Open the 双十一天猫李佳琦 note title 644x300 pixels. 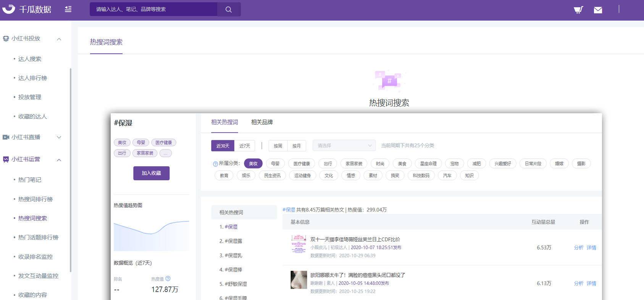point(355,239)
